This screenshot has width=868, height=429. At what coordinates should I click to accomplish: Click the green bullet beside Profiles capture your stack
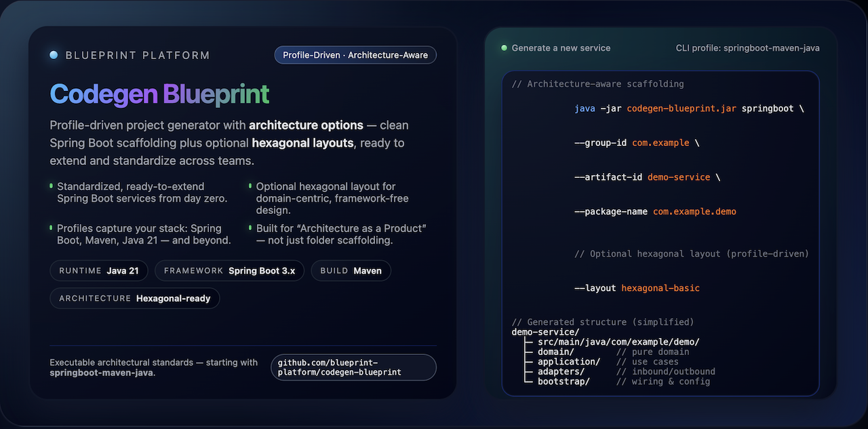(51, 226)
